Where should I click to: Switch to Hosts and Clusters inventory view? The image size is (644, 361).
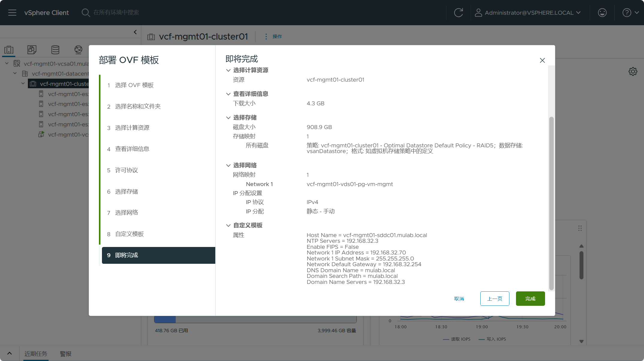tap(9, 50)
